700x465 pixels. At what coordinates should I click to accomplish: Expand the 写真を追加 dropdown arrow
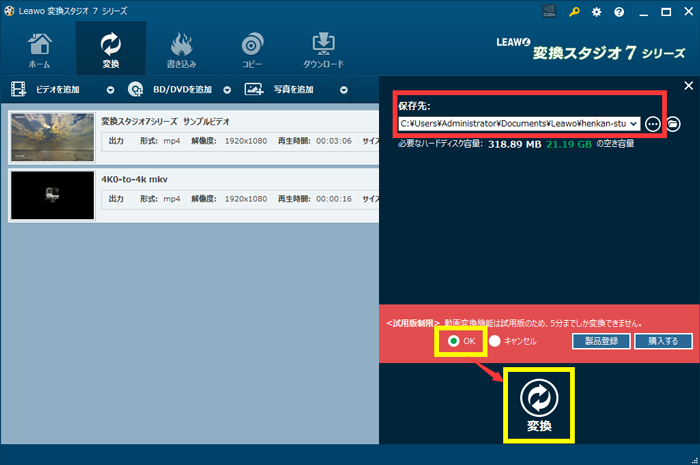(x=344, y=90)
